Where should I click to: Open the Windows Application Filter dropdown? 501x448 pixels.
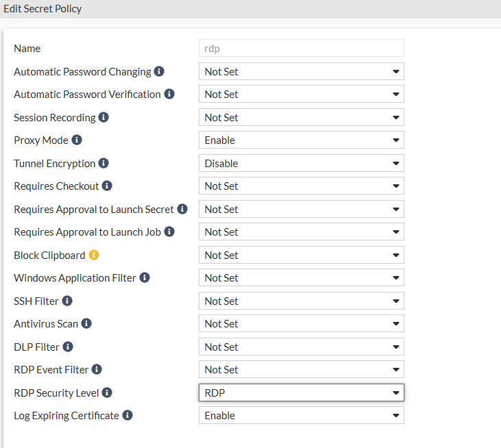(x=301, y=277)
